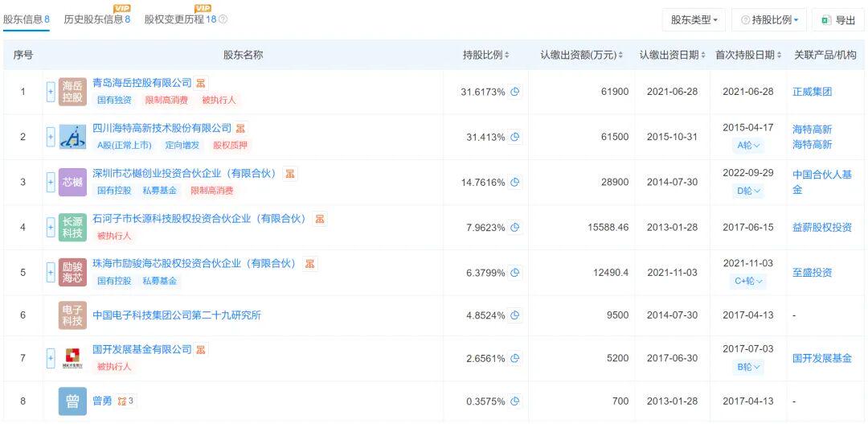
Task: Sort by 持股比例 column header
Action: coord(485,55)
